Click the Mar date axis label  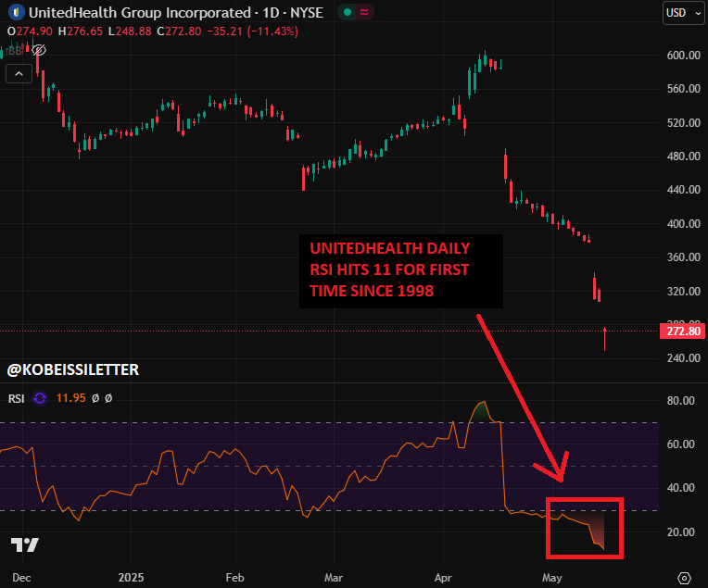(x=334, y=578)
